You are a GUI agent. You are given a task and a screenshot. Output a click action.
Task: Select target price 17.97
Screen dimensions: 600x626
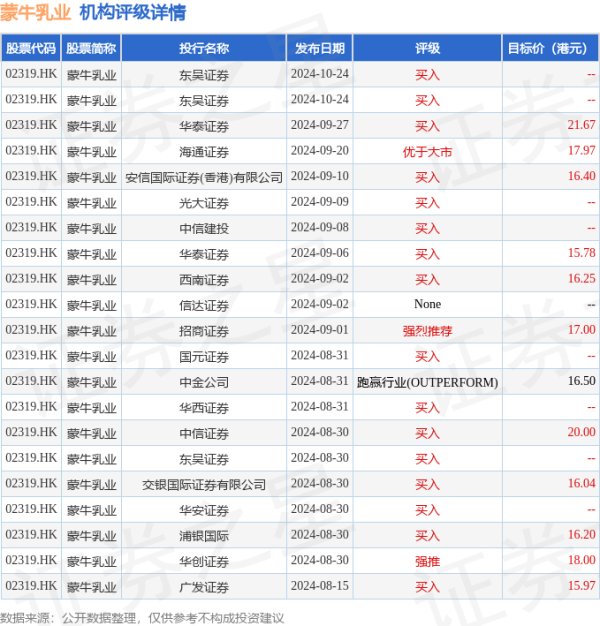581,151
